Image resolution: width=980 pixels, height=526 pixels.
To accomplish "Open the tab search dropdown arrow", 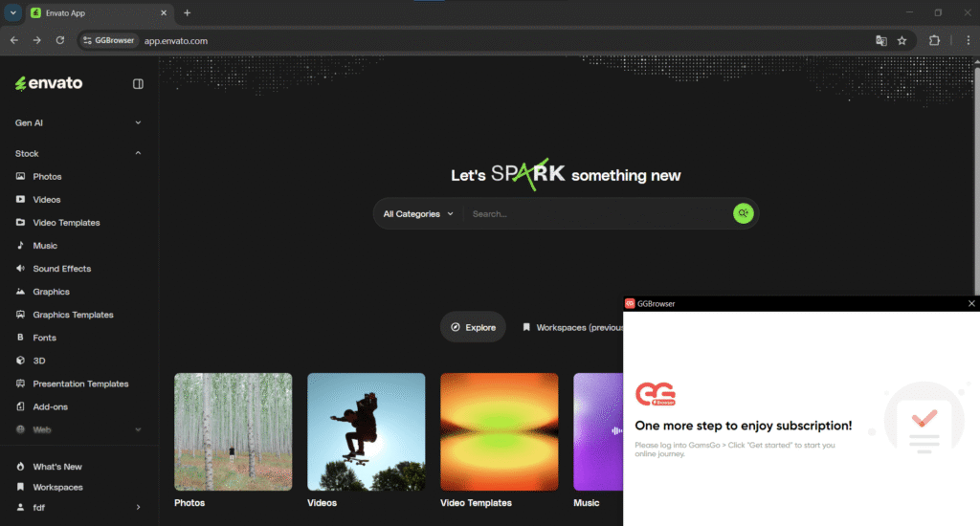I will click(x=13, y=13).
